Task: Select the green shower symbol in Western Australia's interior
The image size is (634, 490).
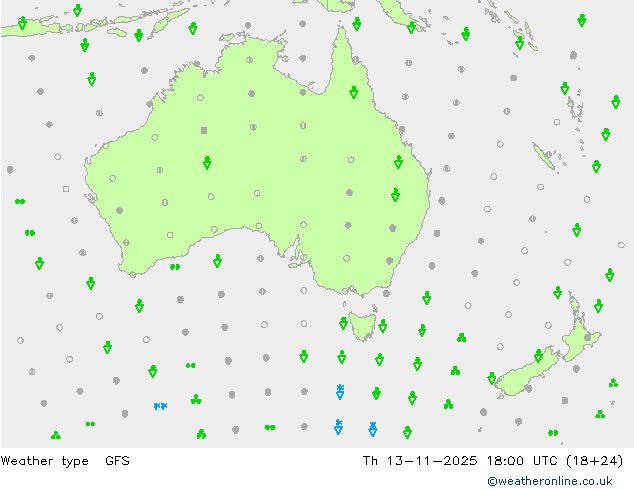Action: coord(207,163)
